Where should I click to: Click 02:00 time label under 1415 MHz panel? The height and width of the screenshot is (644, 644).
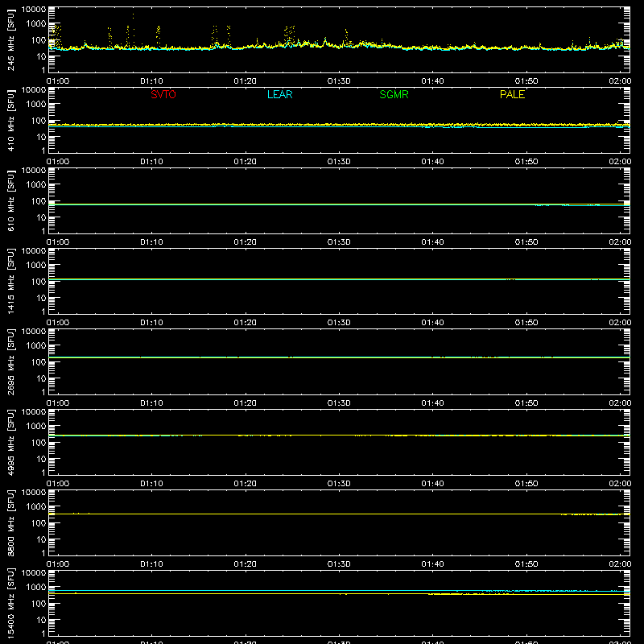[x=620, y=323]
